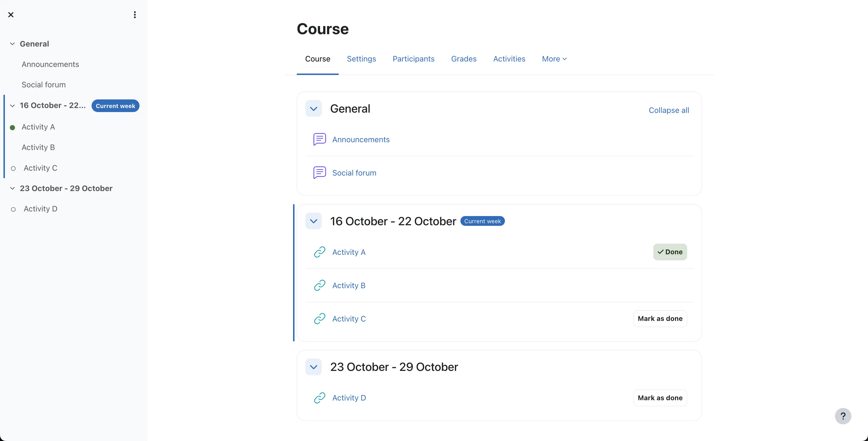Click the Announcements forum icon

319,139
